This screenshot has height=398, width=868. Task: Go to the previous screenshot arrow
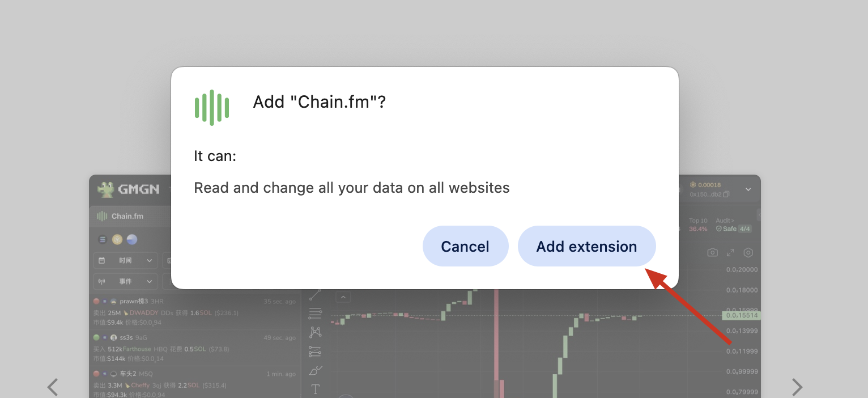tap(53, 387)
